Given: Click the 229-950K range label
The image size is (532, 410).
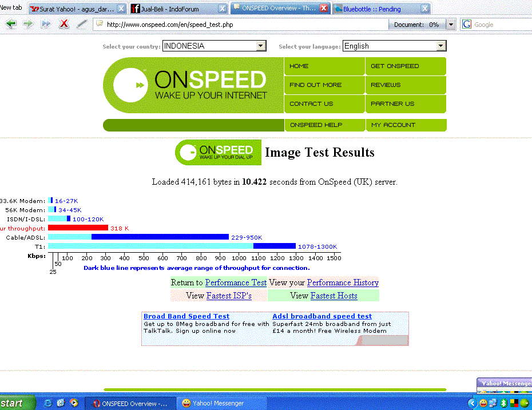Looking at the screenshot, I should click(247, 237).
